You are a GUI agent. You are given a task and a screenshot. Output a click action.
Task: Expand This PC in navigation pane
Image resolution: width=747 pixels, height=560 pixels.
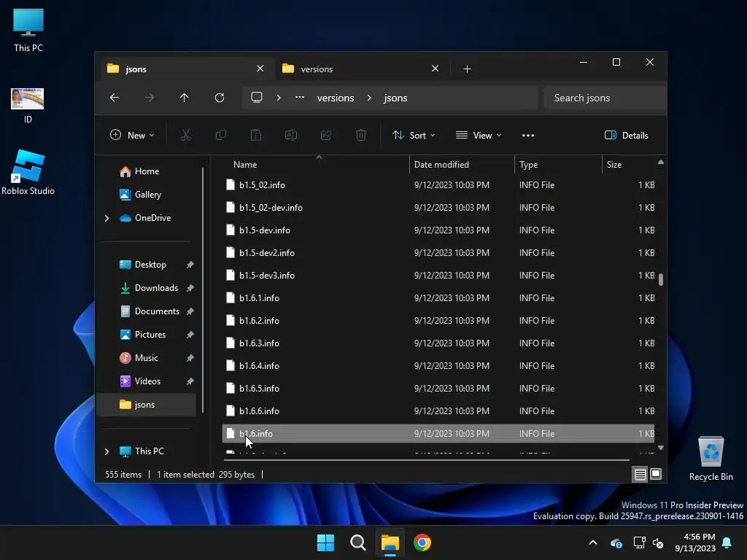(x=107, y=451)
